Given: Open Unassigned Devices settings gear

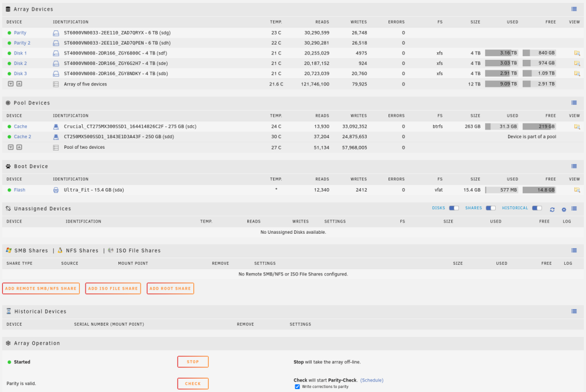Looking at the screenshot, I should (564, 210).
